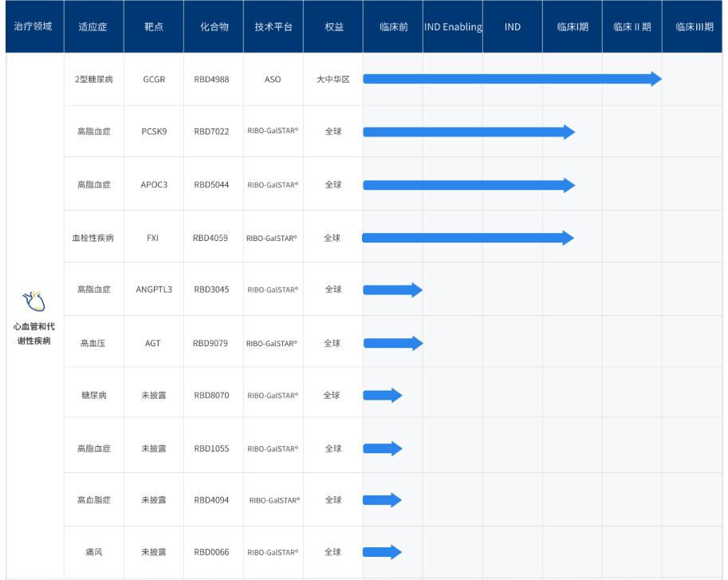Click the heart icon for cardiovascular diseases
This screenshot has width=728, height=580.
tap(34, 302)
